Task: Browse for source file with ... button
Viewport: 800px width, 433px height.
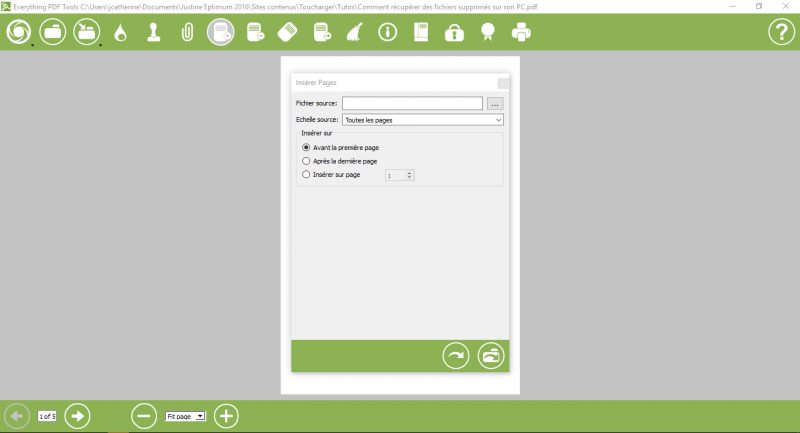Action: 495,104
